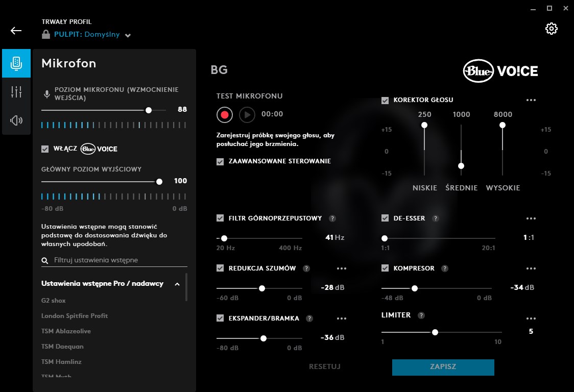
Task: Click the back arrow icon
Action: click(16, 31)
